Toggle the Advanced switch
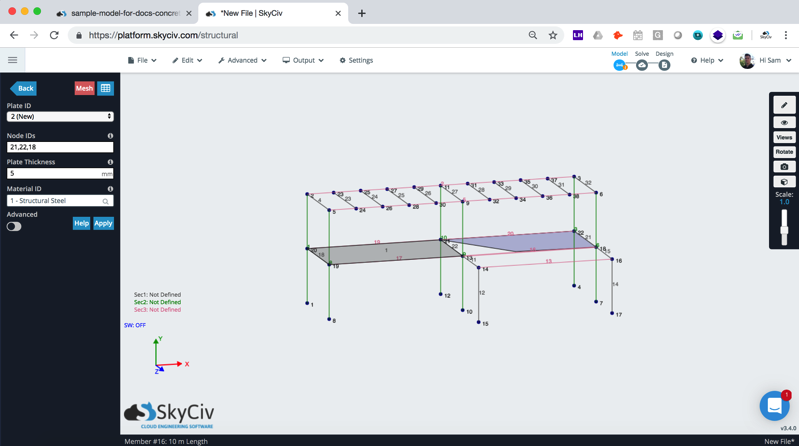799x446 pixels. click(14, 226)
